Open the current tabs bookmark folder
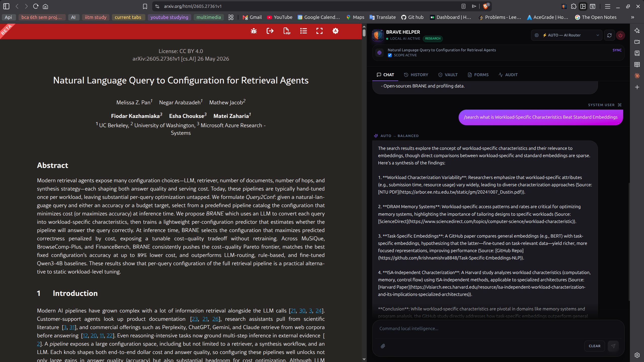Image resolution: width=644 pixels, height=362 pixels. tap(128, 17)
